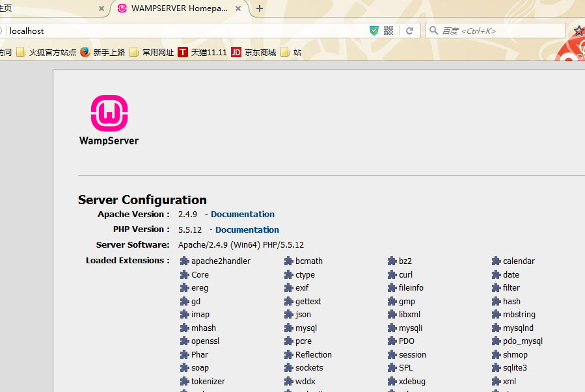Select the 'imap' extension text
The image size is (585, 392).
(x=200, y=315)
